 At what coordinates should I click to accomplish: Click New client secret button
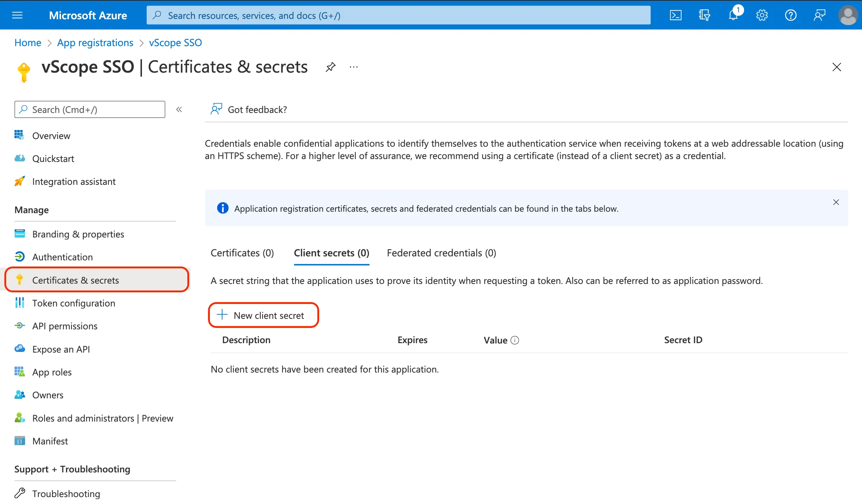(263, 315)
